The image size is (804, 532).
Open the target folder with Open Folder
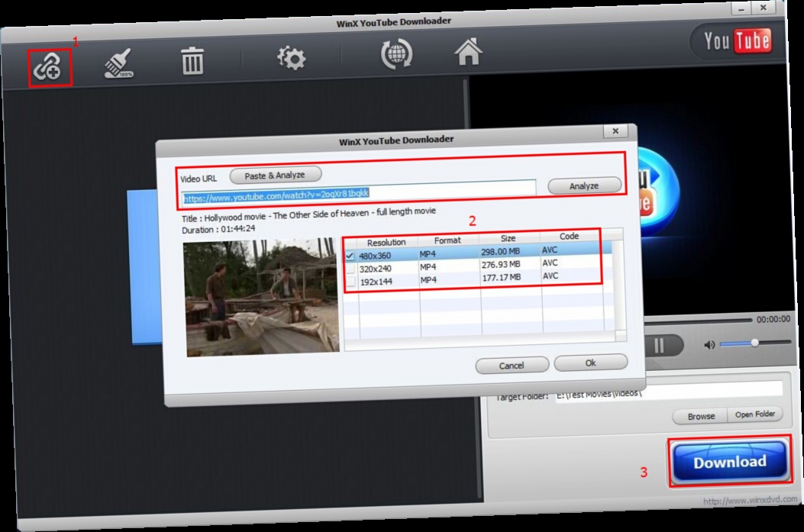754,414
